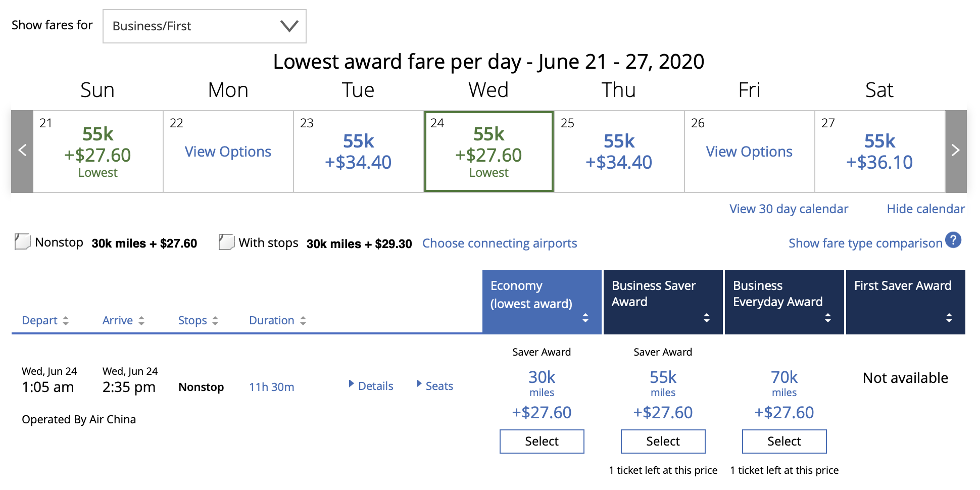
Task: Sort flights by Stops column arrows
Action: click(x=215, y=321)
